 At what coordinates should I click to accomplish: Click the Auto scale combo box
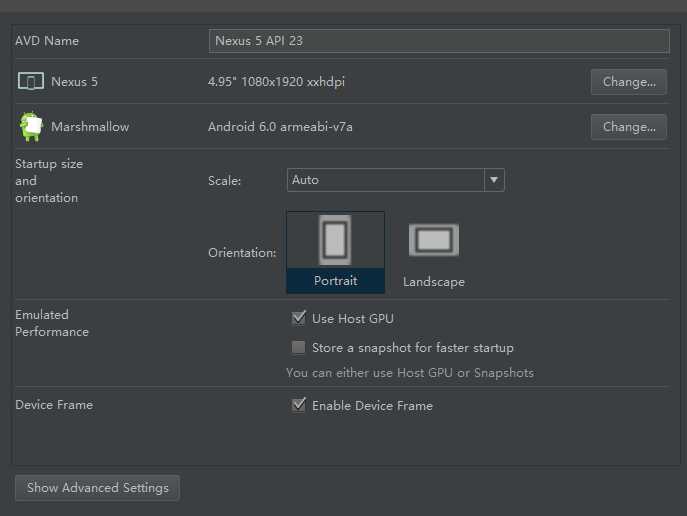point(396,180)
